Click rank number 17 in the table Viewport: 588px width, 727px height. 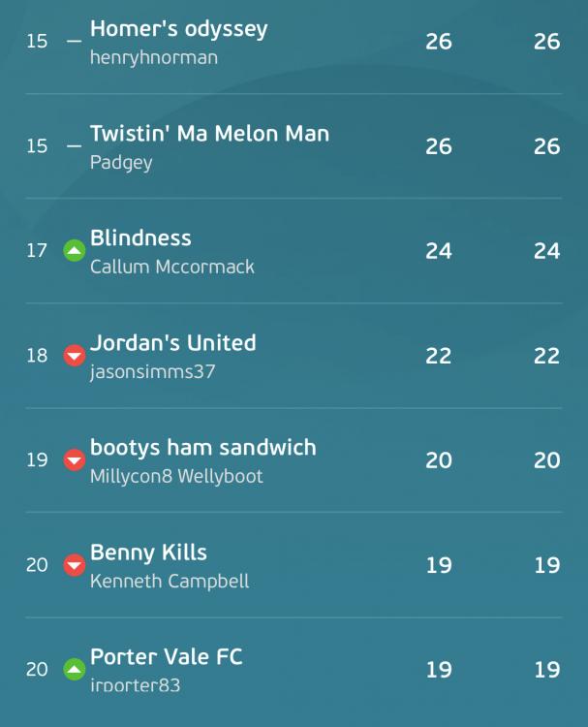click(x=37, y=251)
